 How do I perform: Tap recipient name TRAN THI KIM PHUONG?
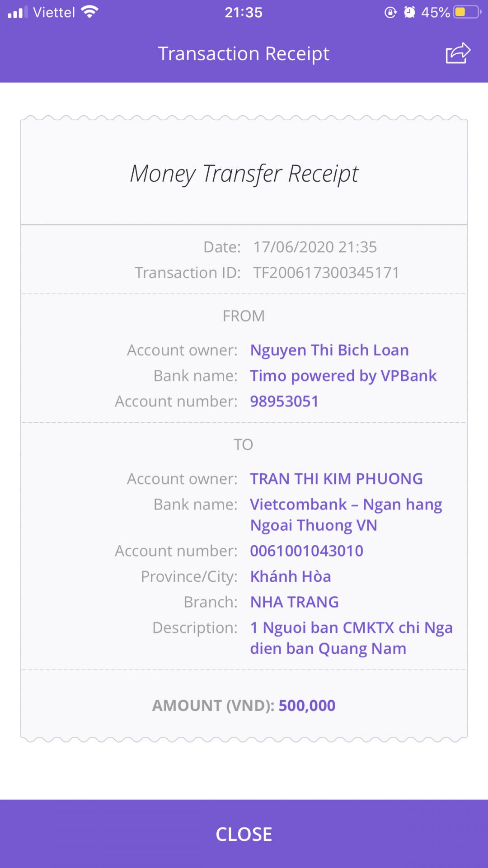(336, 479)
